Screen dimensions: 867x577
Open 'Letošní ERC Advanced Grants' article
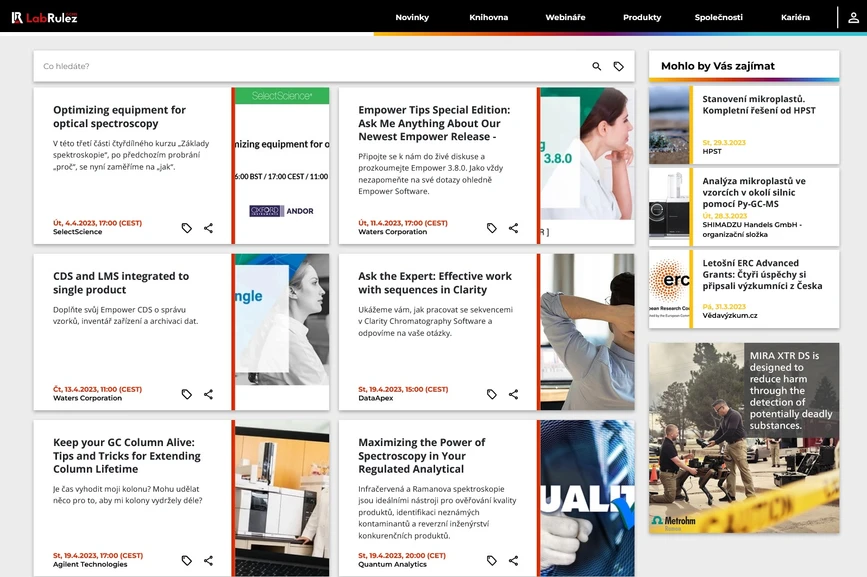click(x=761, y=275)
